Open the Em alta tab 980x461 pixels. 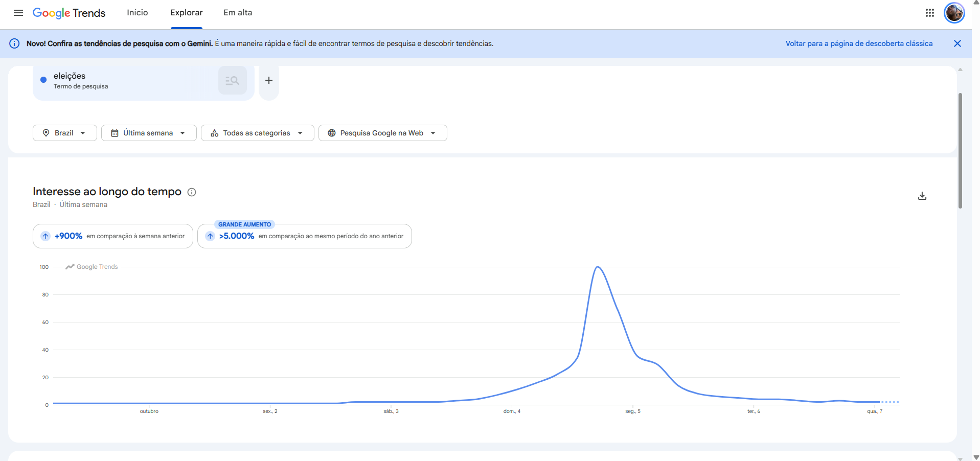[238, 13]
